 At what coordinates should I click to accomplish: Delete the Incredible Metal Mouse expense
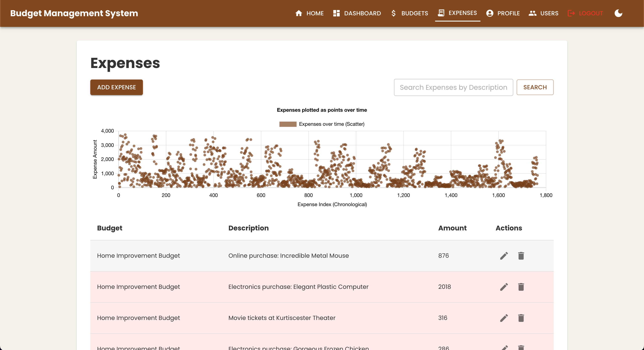click(521, 256)
